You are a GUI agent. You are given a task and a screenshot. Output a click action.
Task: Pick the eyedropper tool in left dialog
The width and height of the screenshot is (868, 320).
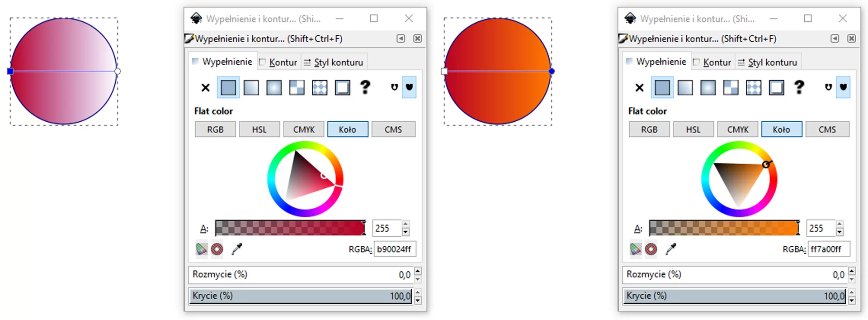coord(237,248)
